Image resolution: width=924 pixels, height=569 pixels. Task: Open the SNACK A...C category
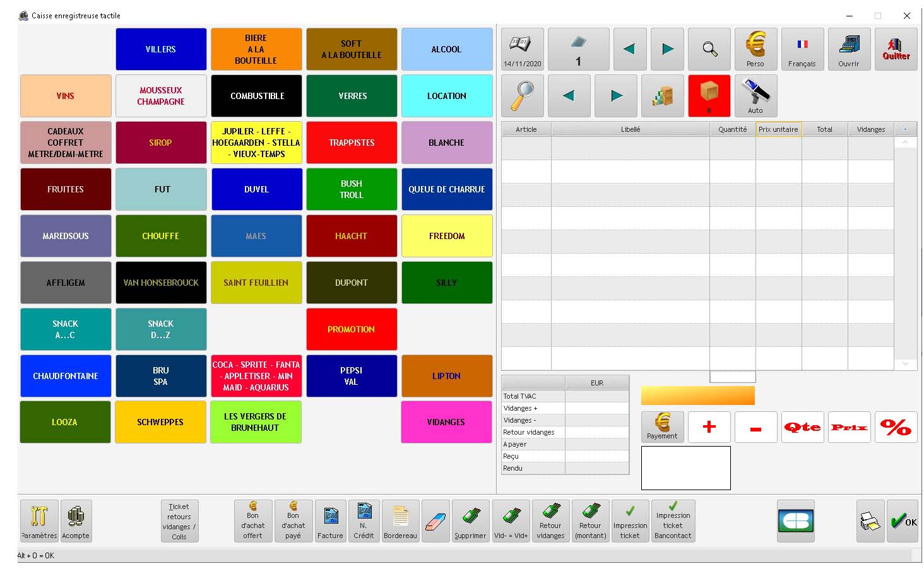[66, 329]
